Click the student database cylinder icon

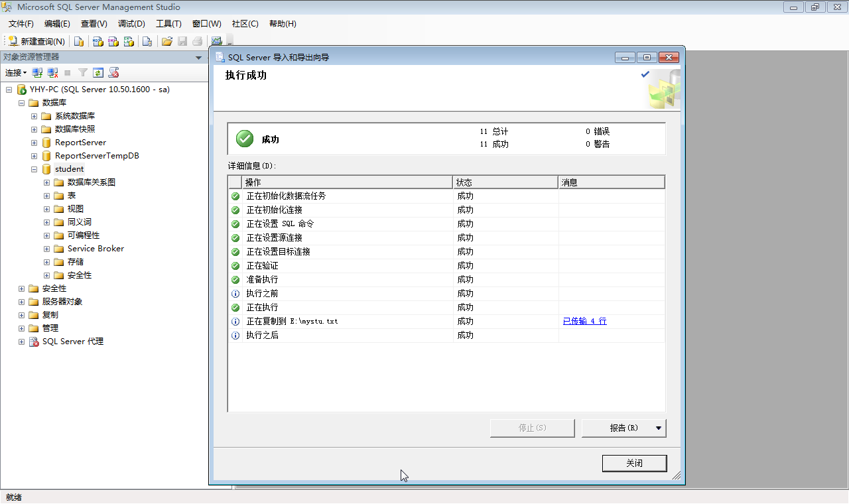click(x=46, y=169)
